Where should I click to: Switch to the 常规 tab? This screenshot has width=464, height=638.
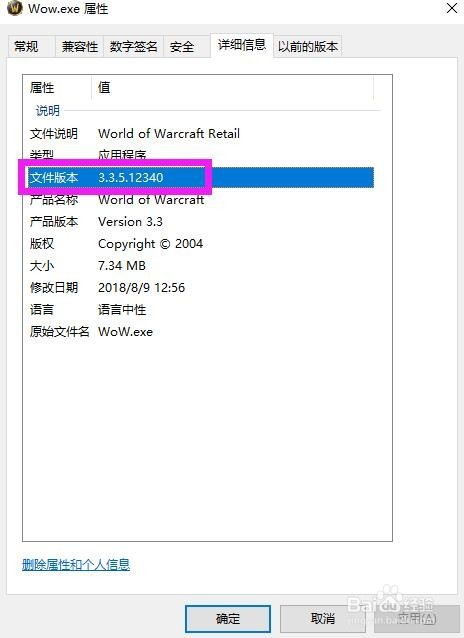pyautogui.click(x=31, y=46)
